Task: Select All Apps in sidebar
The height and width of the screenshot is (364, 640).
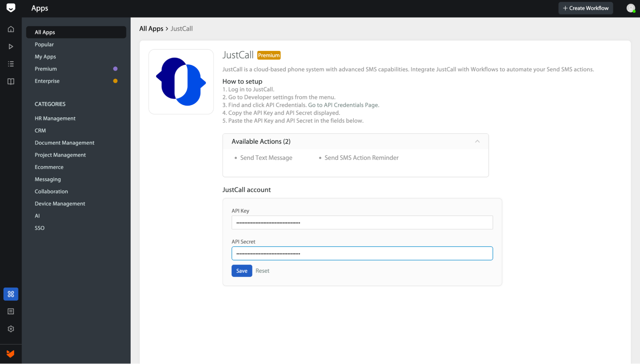Action: 76,32
